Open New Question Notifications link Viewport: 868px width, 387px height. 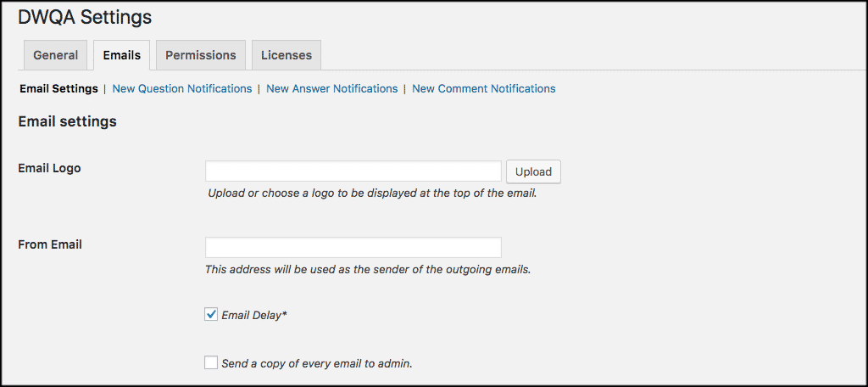click(182, 89)
